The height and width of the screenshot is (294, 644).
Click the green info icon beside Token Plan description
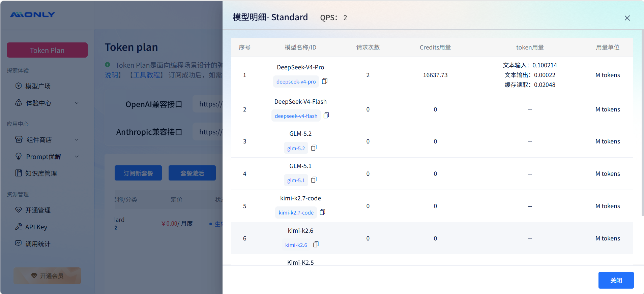pos(108,65)
